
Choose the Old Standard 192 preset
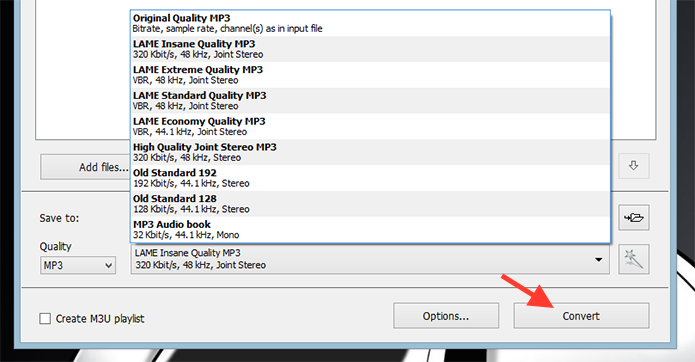coord(370,177)
